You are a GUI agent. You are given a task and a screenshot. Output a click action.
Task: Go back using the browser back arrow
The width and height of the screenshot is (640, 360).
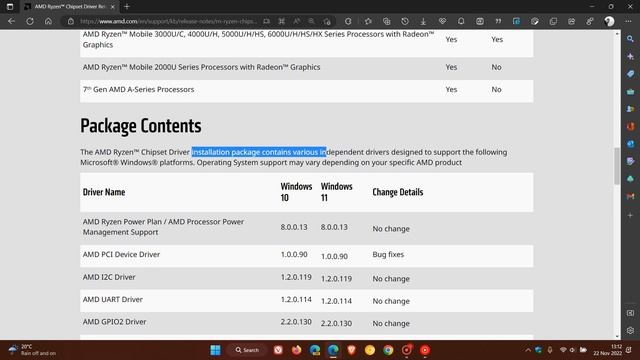click(x=11, y=21)
